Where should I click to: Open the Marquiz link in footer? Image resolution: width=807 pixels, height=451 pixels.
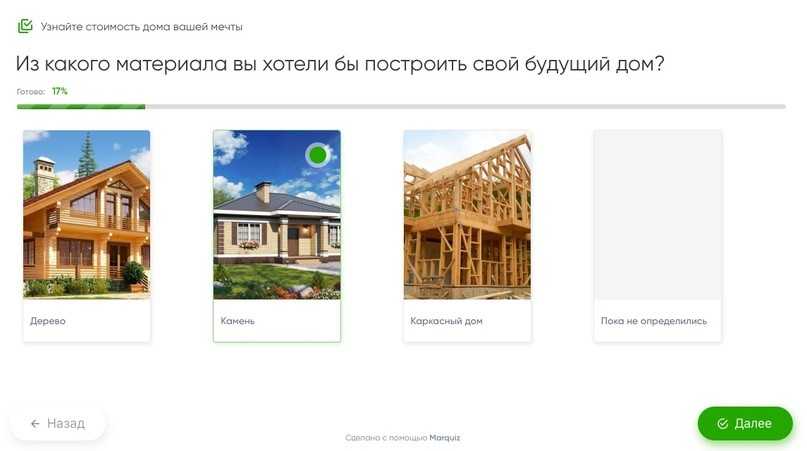[445, 437]
